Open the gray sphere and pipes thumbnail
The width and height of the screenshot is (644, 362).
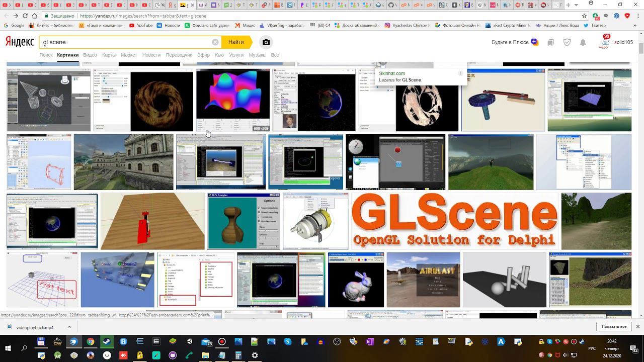coord(504,280)
